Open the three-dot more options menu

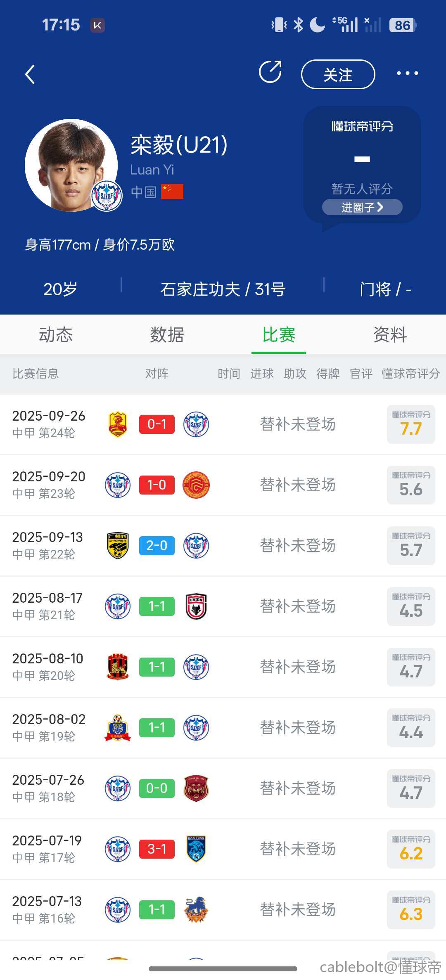point(407,73)
